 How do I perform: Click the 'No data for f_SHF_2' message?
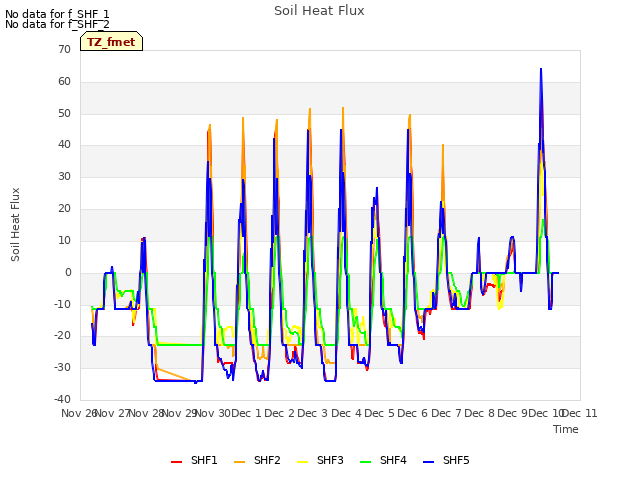click(x=57, y=24)
